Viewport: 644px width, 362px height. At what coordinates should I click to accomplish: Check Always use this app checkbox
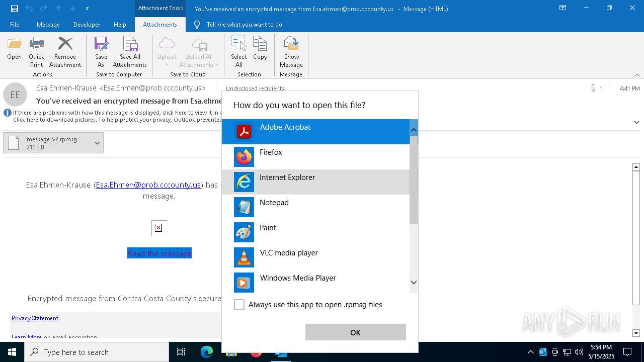[239, 305]
